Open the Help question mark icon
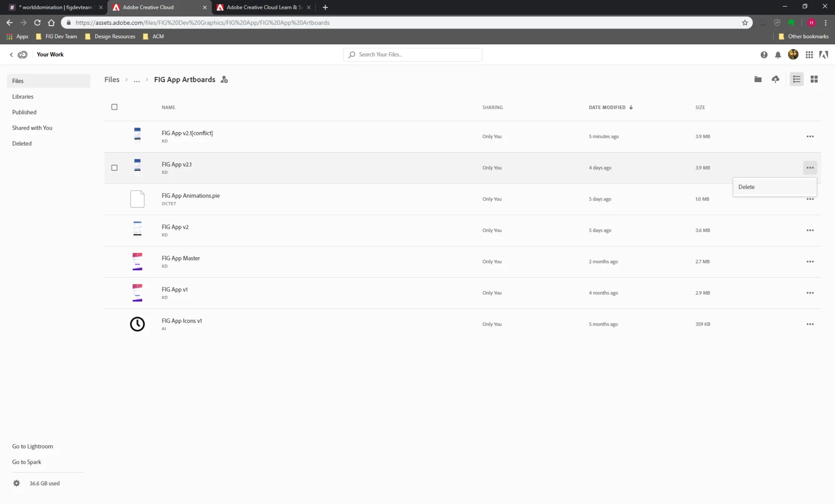Viewport: 835px width, 504px height. point(764,55)
